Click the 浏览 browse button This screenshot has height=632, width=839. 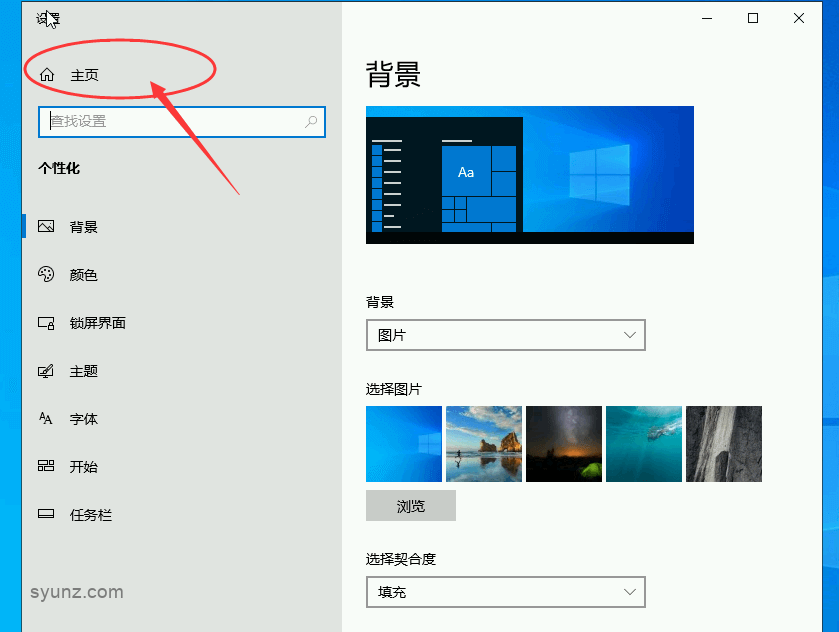click(x=411, y=506)
